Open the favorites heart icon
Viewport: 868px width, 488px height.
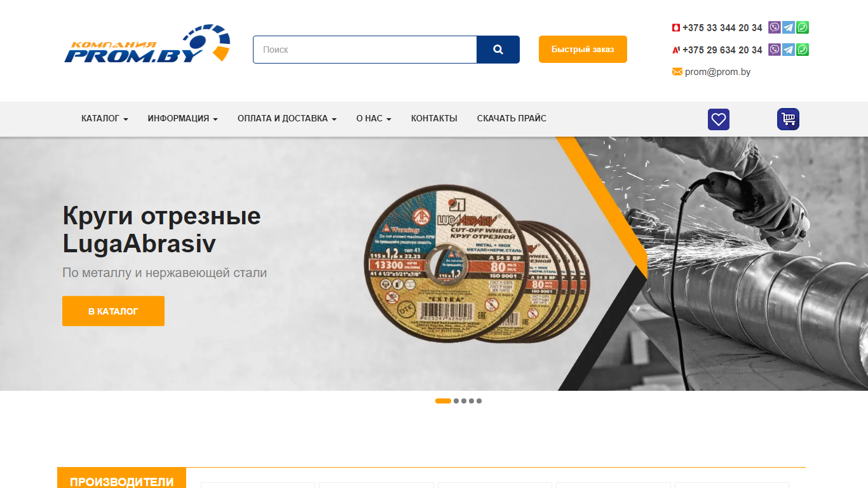719,119
